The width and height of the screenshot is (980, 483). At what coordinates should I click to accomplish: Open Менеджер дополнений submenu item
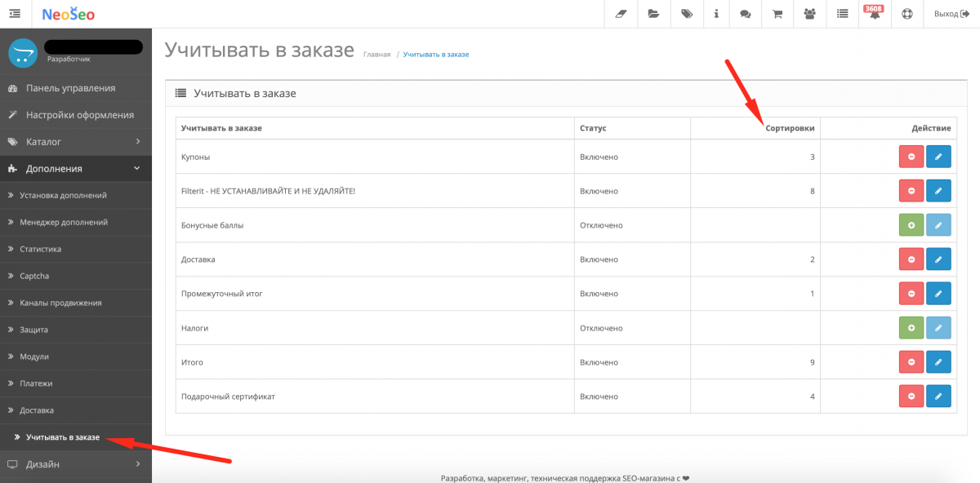pyautogui.click(x=76, y=222)
